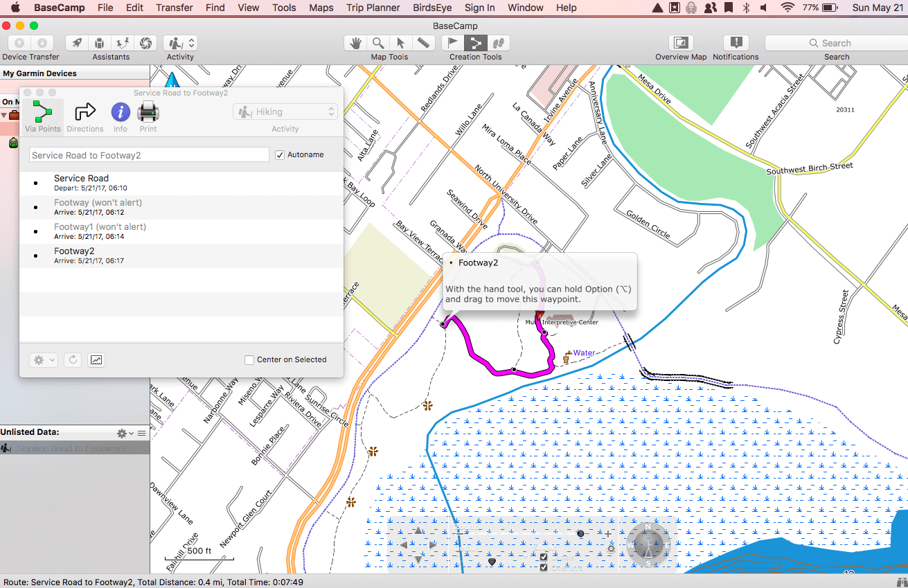Switch to the Directions tab
908x588 pixels.
[84, 116]
